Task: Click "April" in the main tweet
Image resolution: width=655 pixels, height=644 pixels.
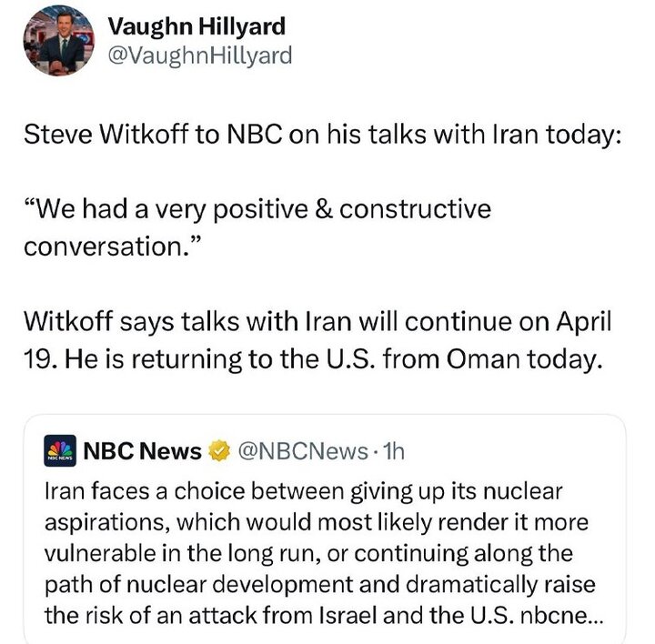Action: (x=584, y=324)
